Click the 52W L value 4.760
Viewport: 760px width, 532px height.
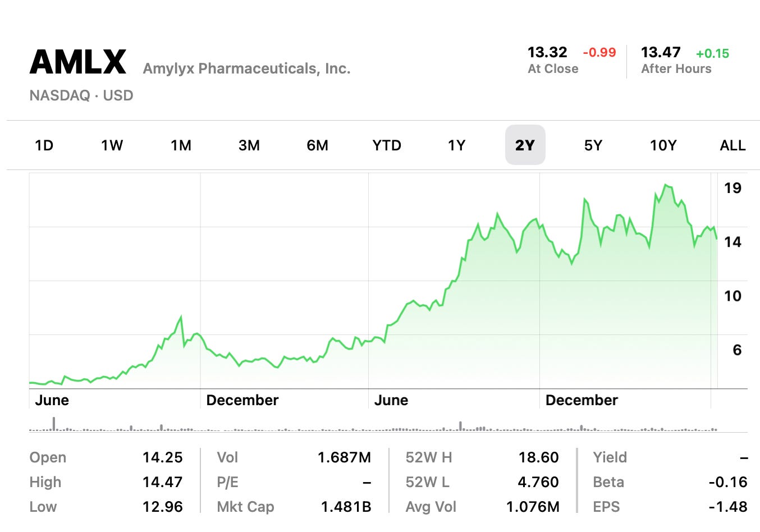[538, 482]
